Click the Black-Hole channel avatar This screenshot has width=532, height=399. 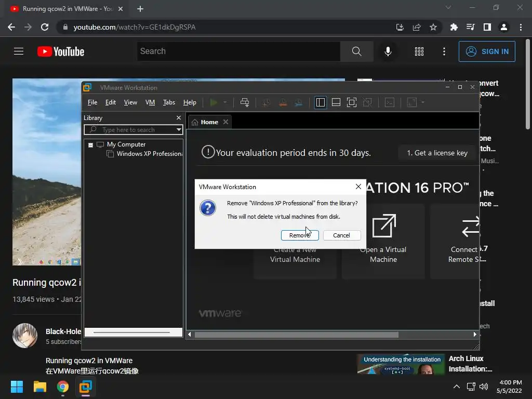(25, 336)
